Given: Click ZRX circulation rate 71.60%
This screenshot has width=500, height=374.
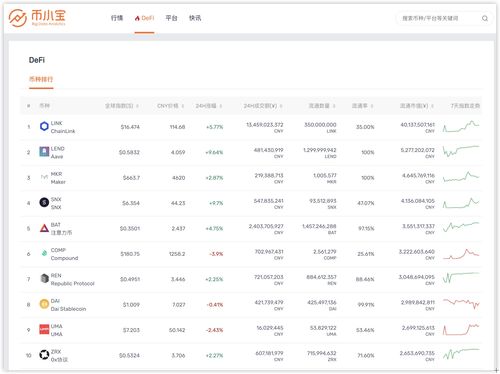Looking at the screenshot, I should (366, 356).
